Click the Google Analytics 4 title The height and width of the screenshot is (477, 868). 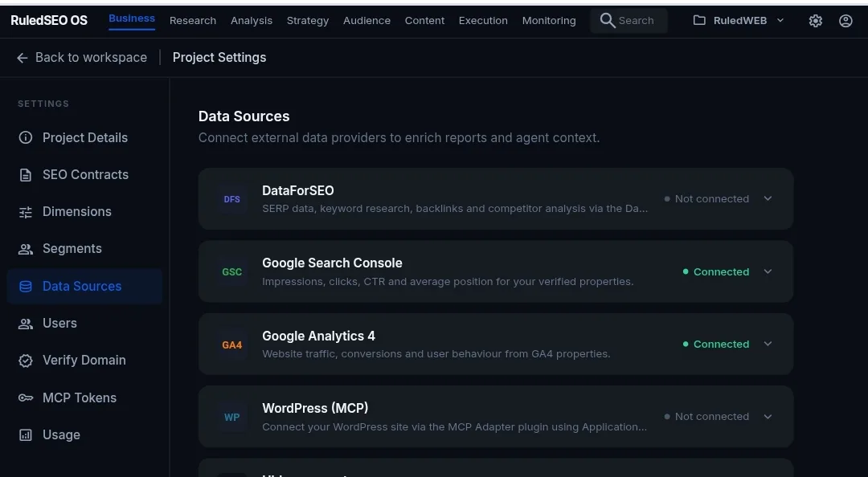click(x=318, y=336)
